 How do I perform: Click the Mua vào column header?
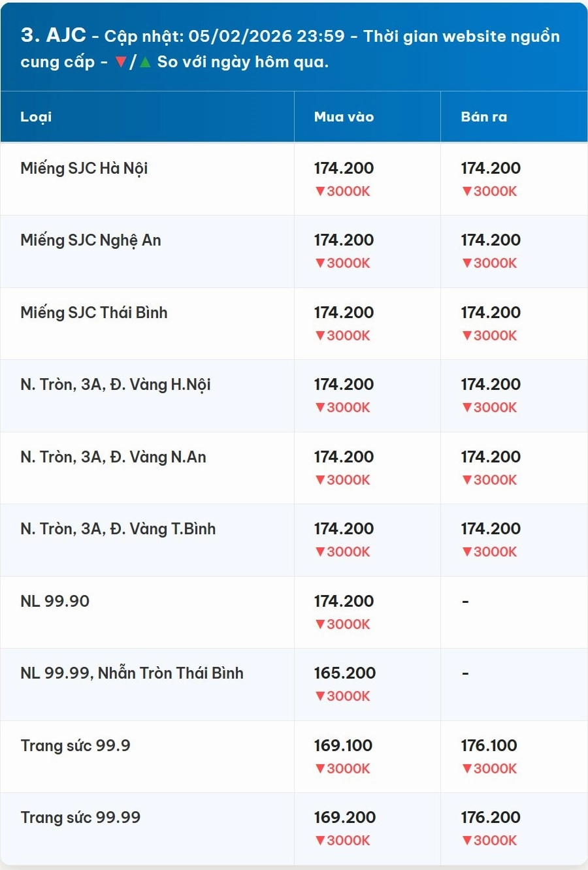pyautogui.click(x=344, y=117)
